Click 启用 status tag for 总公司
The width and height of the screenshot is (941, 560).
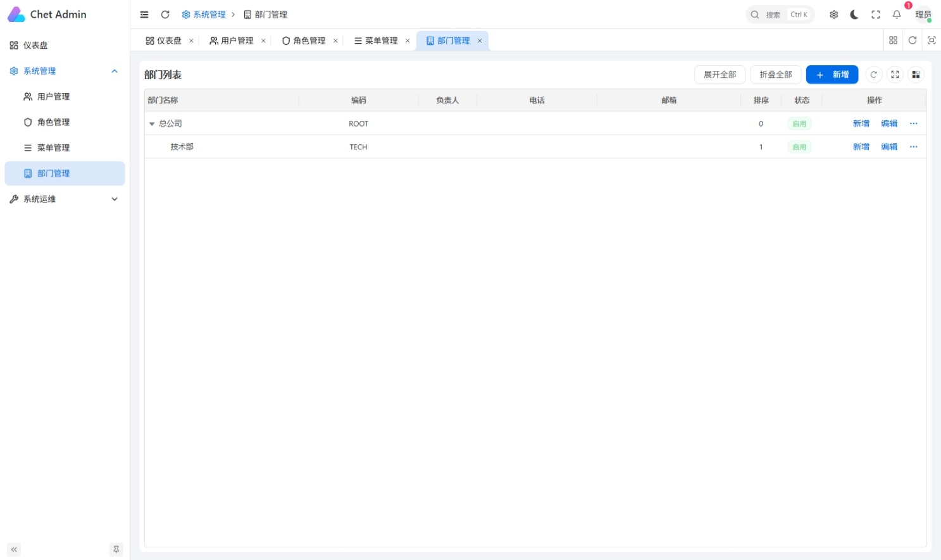click(800, 124)
